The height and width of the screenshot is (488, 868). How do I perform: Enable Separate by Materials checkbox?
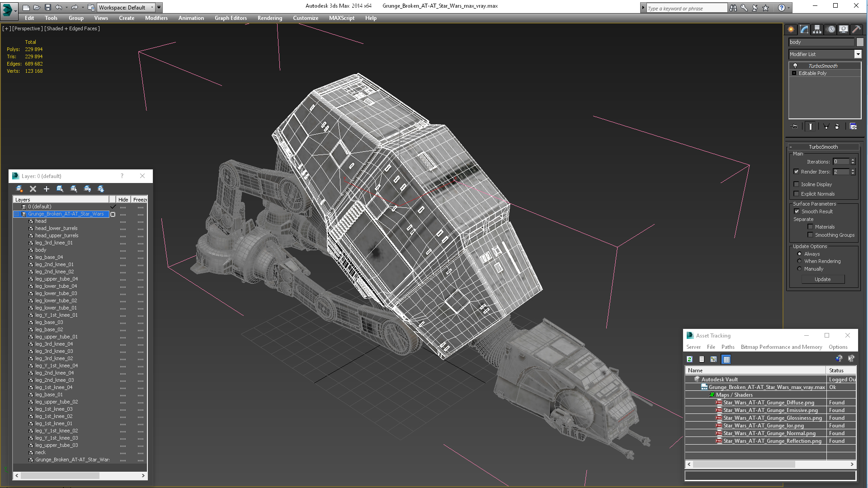coord(811,227)
